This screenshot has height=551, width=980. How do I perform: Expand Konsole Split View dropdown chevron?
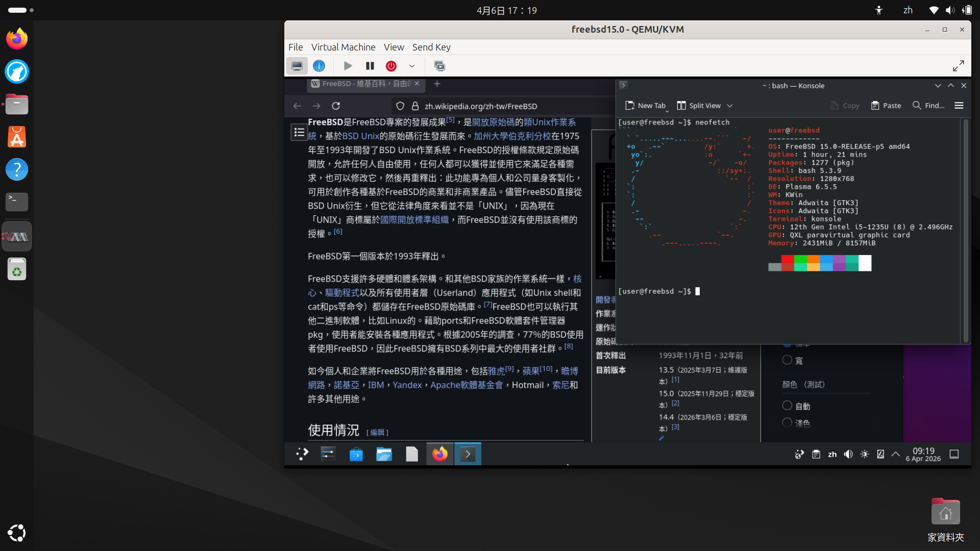pos(730,106)
